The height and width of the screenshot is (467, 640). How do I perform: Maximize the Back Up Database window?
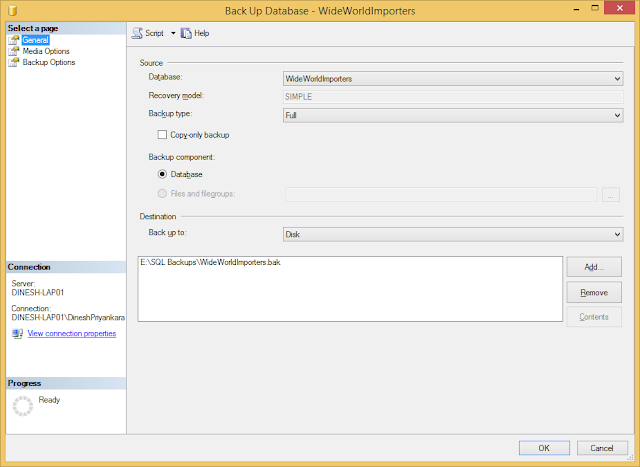click(595, 8)
